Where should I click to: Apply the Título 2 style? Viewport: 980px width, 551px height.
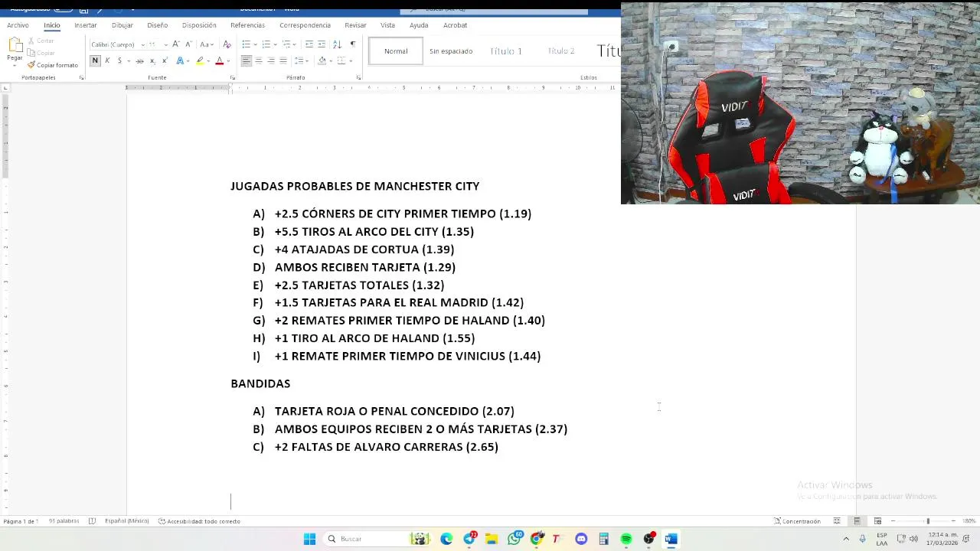[x=561, y=51]
